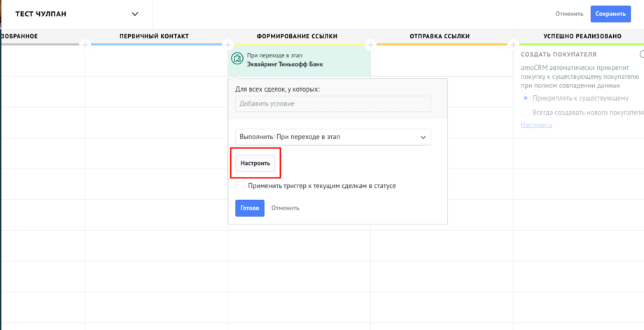Click the blue Готово button
This screenshot has height=330, width=644.
pos(250,208)
